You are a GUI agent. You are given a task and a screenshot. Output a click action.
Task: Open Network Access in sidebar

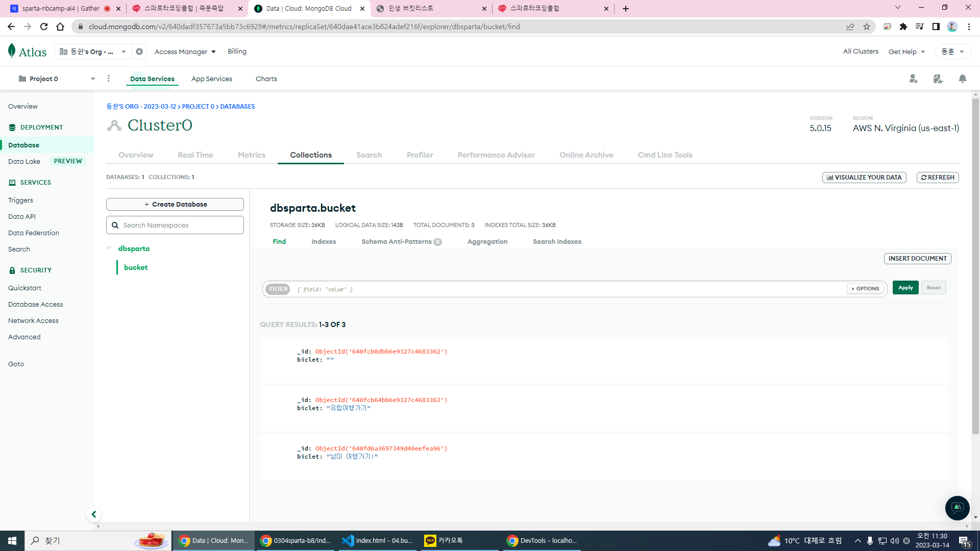click(x=33, y=320)
